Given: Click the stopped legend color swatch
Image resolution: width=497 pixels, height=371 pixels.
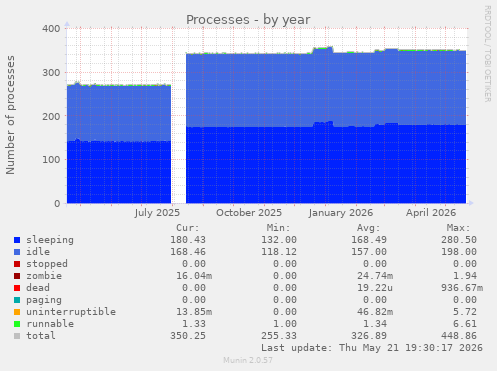Looking at the screenshot, I should (17, 264).
